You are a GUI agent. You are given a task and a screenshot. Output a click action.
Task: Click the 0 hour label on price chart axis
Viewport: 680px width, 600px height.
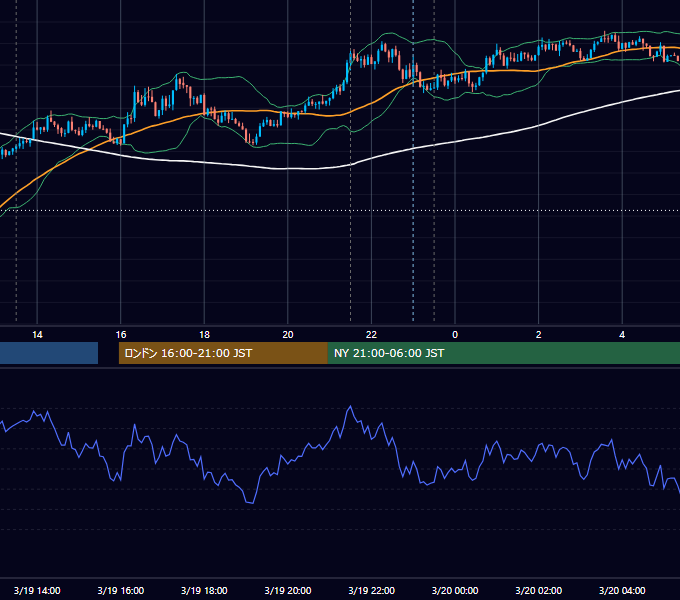(455, 335)
